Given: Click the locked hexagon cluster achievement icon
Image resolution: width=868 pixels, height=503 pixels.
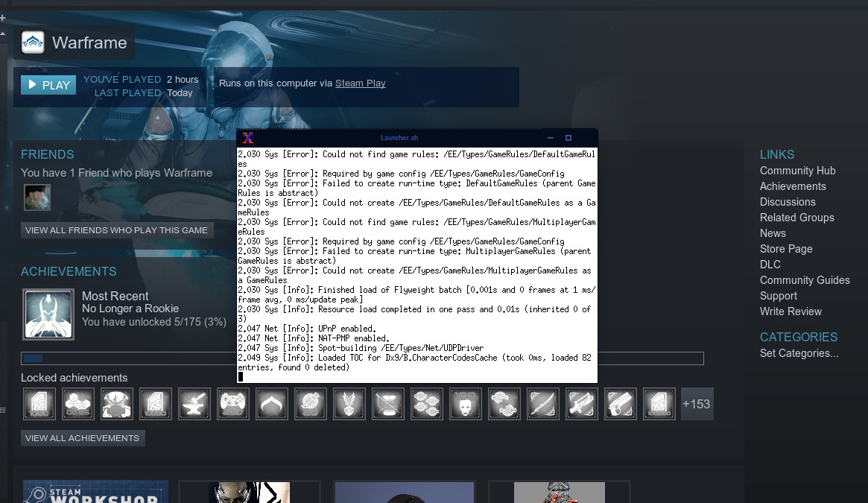Looking at the screenshot, I should [78, 404].
